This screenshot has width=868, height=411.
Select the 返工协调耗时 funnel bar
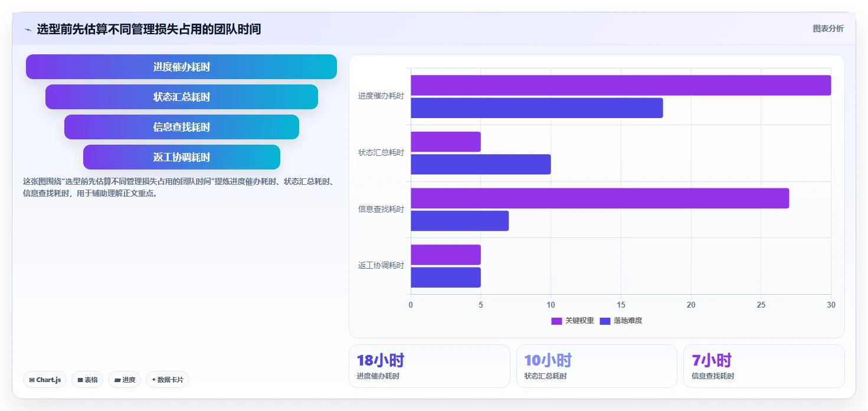pos(182,157)
